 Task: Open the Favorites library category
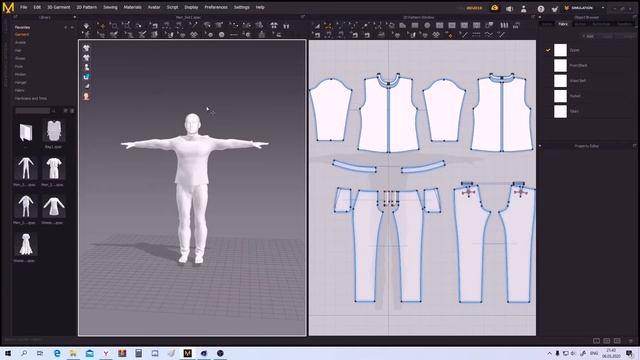click(x=22, y=27)
